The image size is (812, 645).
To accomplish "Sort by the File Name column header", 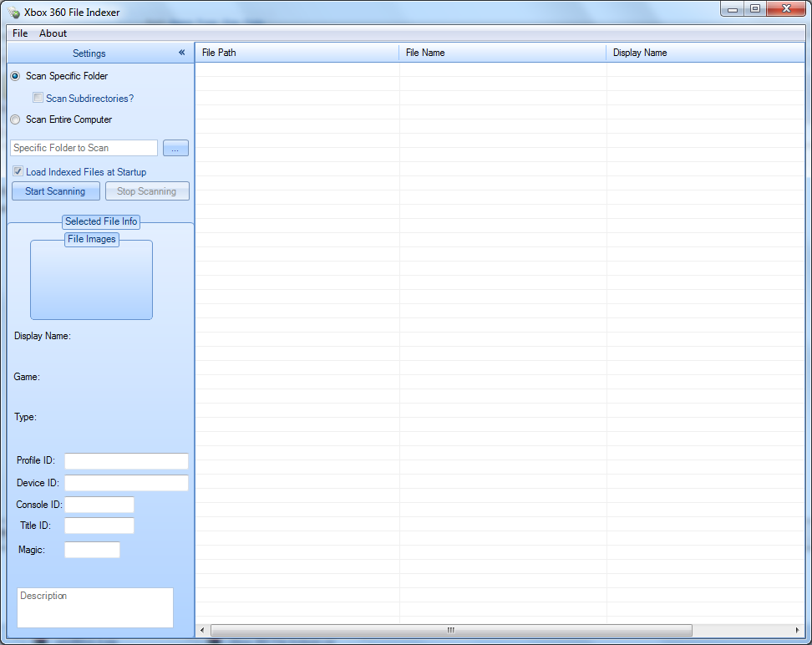I will [502, 53].
